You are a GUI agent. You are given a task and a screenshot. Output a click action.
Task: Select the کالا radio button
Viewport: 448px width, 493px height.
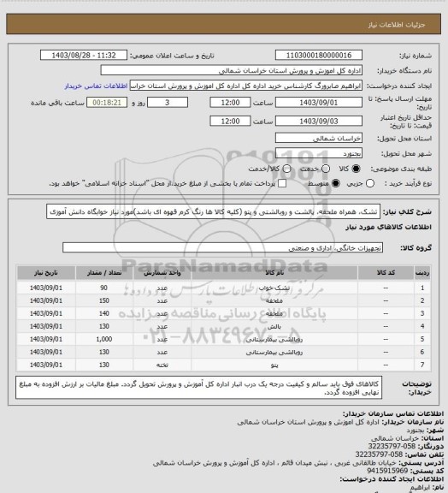(356, 169)
